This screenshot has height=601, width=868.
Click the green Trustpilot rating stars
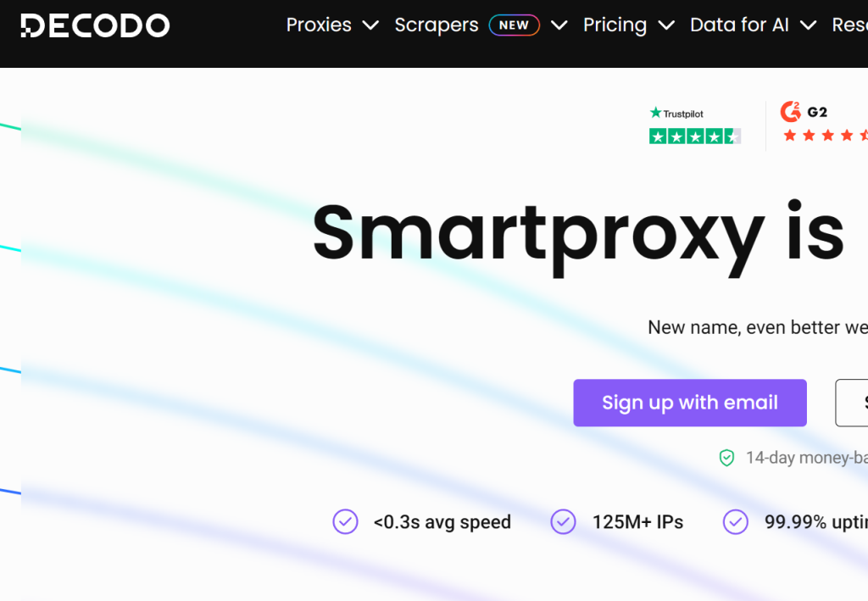click(x=695, y=136)
